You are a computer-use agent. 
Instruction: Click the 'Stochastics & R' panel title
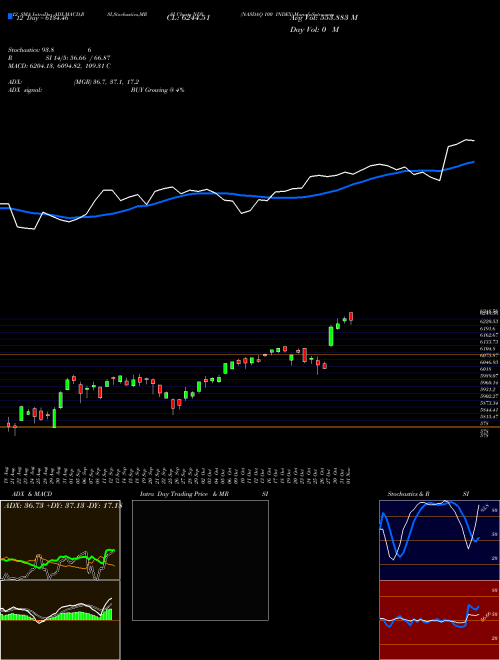[x=408, y=494]
